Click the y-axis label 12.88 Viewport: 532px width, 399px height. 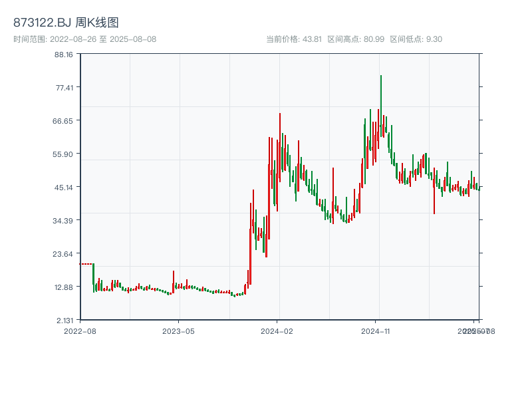[x=64, y=287]
